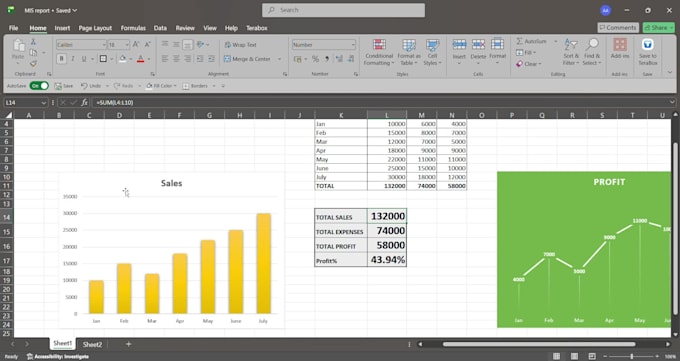Screen dimensions: 680x361
Task: Toggle bottom align in Alignment group
Action: (187, 44)
